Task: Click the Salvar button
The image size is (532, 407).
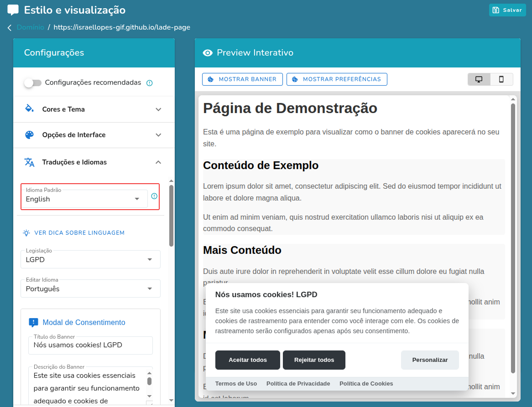Action: pos(507,10)
